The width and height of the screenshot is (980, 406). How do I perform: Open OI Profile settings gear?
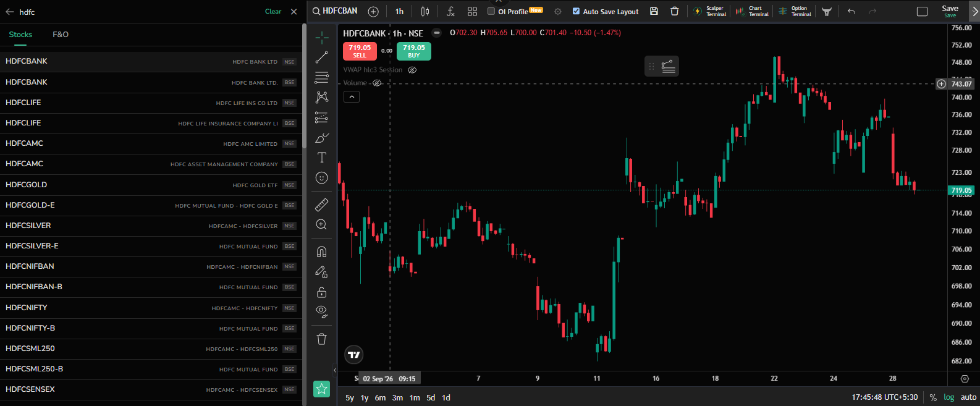coord(558,11)
